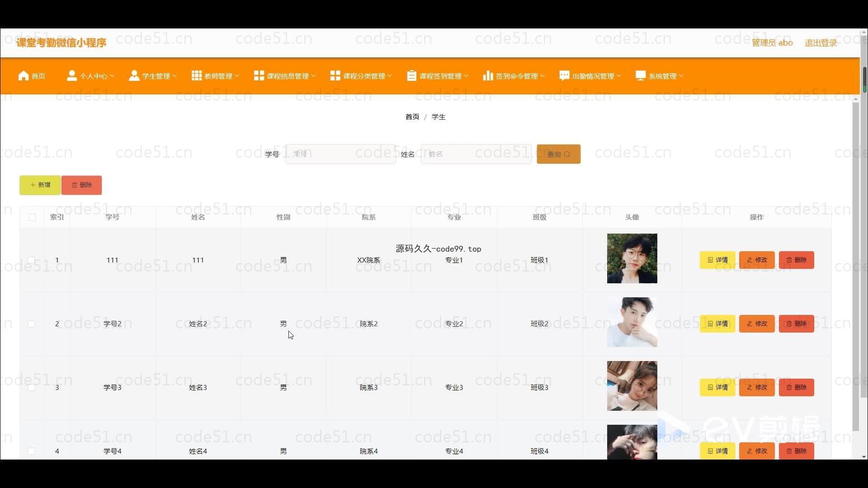
Task: Click trash icon in 学号2 row 删除 button
Action: pyautogui.click(x=789, y=324)
